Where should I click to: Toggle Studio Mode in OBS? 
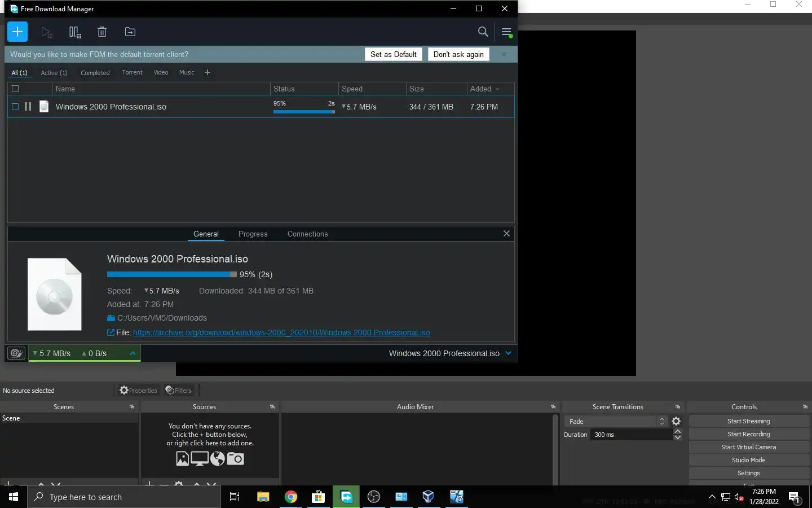point(748,460)
